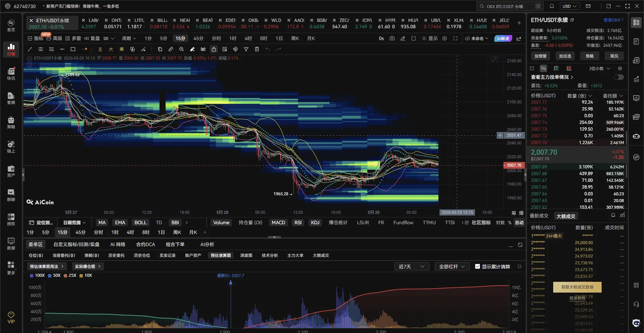Click the 25X leverage legend color swatch
Screen dimensions: 644x333
[x=66, y=275]
